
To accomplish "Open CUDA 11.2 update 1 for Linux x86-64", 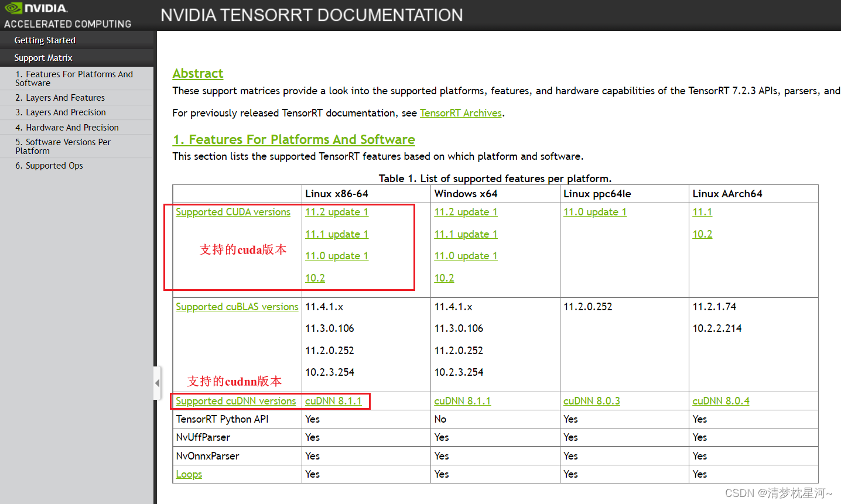I will [337, 212].
